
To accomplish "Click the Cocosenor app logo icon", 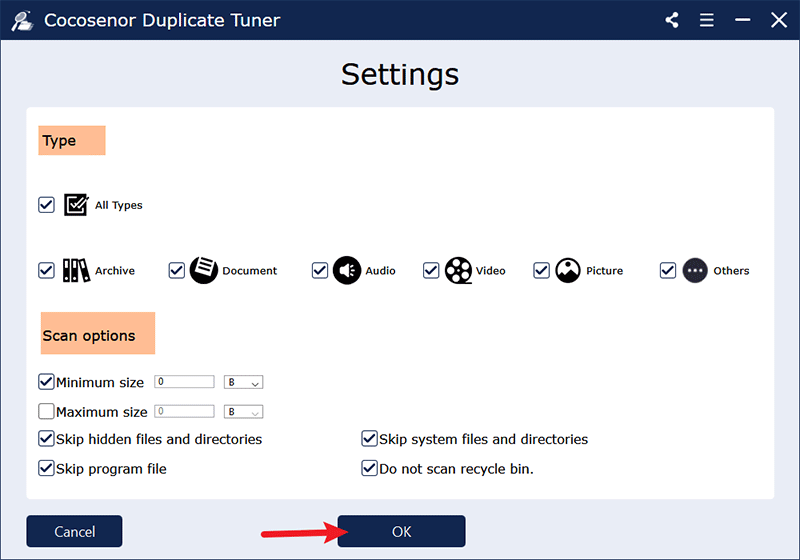I will (x=22, y=20).
